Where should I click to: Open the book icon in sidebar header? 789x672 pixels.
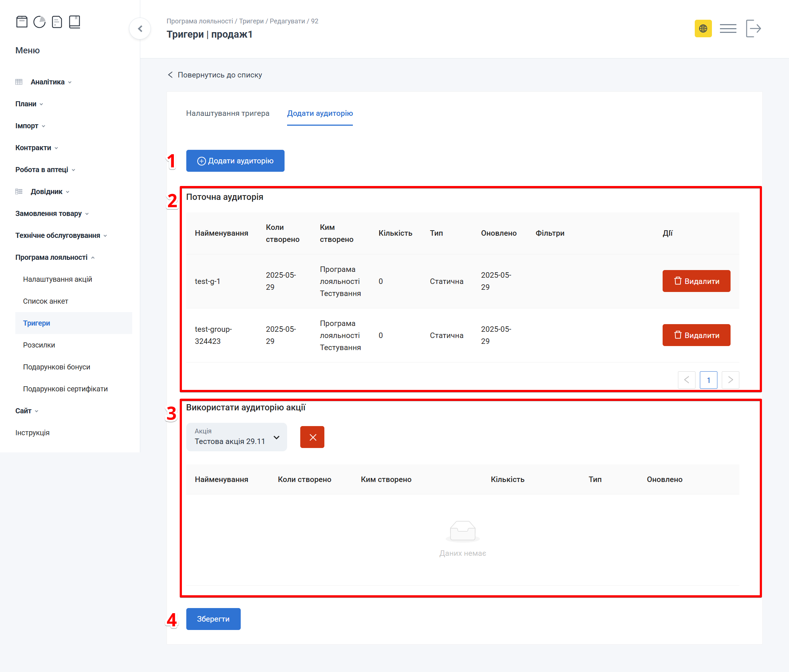74,22
